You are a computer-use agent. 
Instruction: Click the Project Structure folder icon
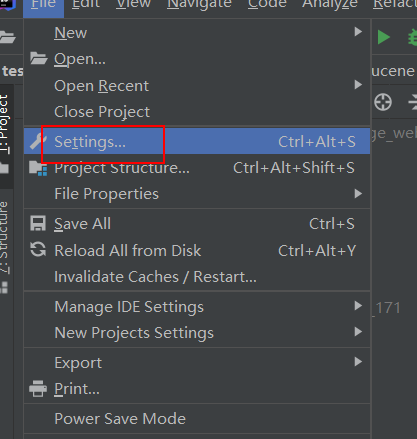(x=38, y=168)
